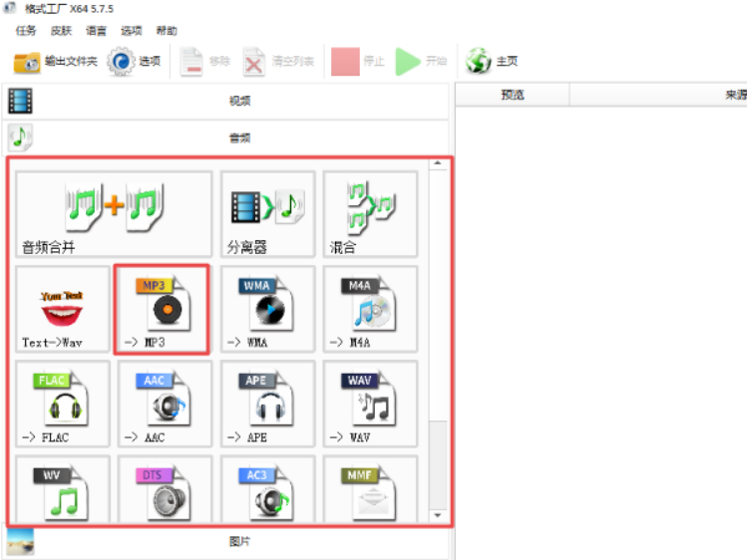Click the Format Factory app icon in title bar
The height and width of the screenshot is (560, 747).
pyautogui.click(x=10, y=8)
